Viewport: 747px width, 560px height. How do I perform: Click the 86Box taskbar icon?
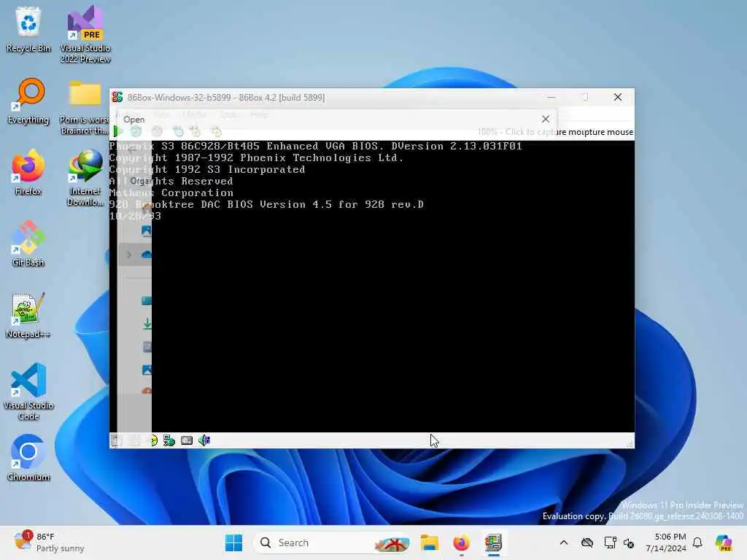[494, 542]
